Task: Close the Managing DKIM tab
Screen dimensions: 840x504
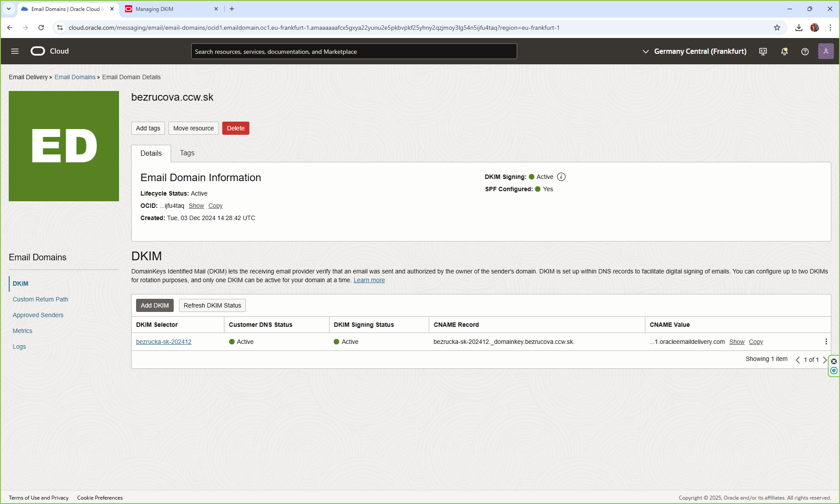Action: tap(216, 9)
